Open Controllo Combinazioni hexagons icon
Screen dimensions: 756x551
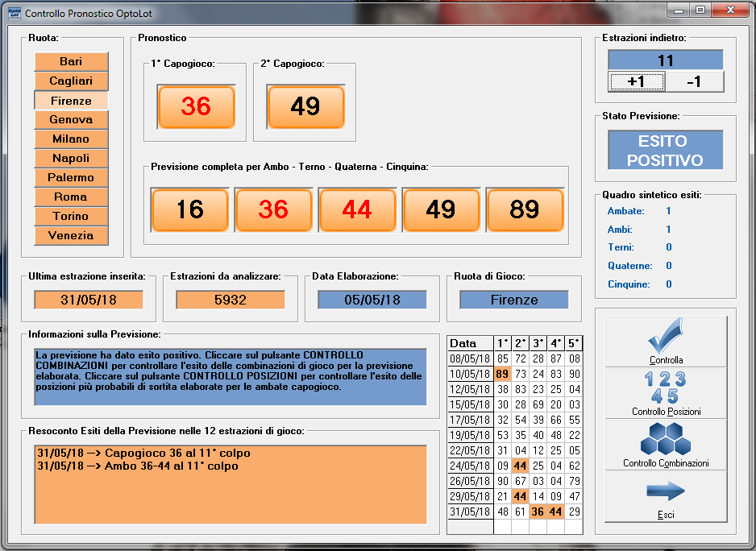click(x=666, y=439)
